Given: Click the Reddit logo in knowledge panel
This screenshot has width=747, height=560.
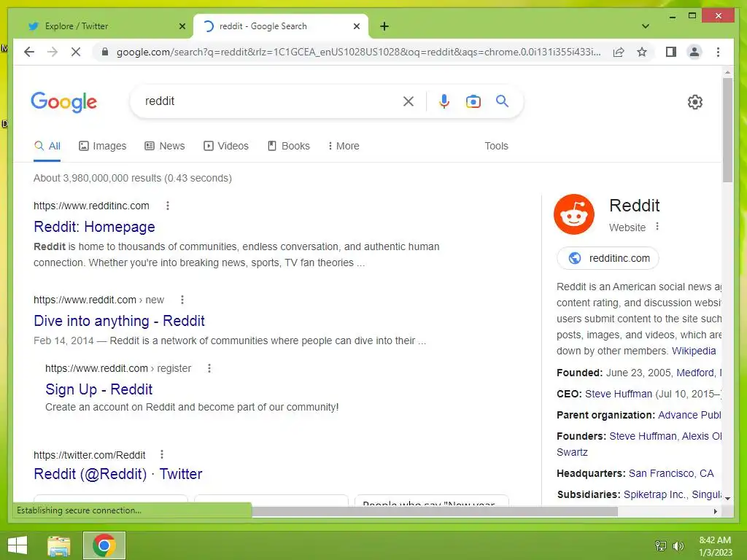Looking at the screenshot, I should tap(574, 214).
